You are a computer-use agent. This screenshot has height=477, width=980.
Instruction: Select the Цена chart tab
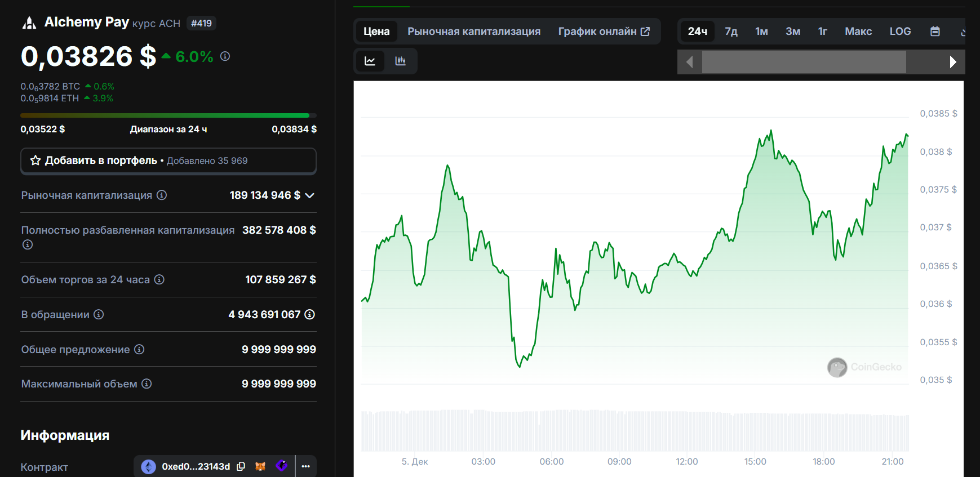click(x=376, y=32)
